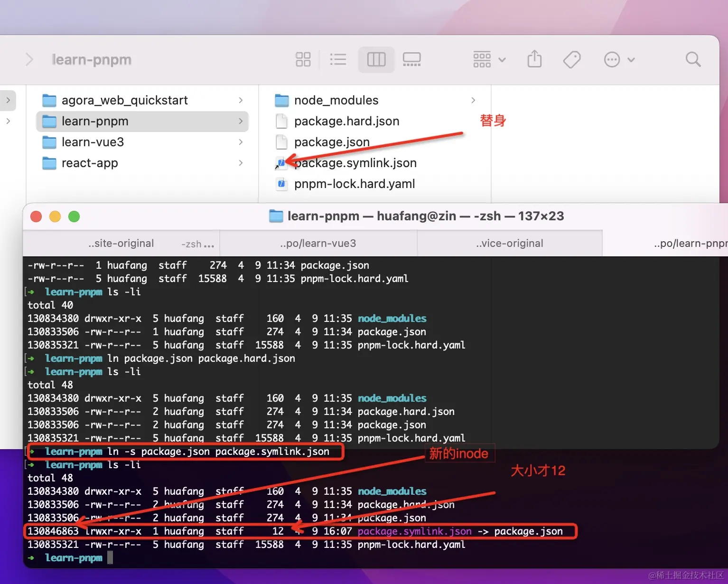
Task: Expand learn-vue3 folder chevron
Action: point(241,142)
